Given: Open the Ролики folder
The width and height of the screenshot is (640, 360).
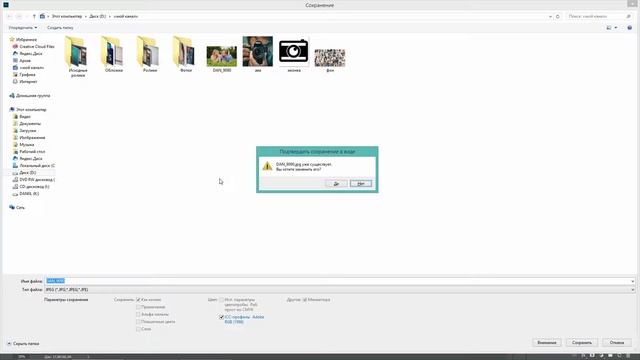Looking at the screenshot, I should click(x=150, y=54).
